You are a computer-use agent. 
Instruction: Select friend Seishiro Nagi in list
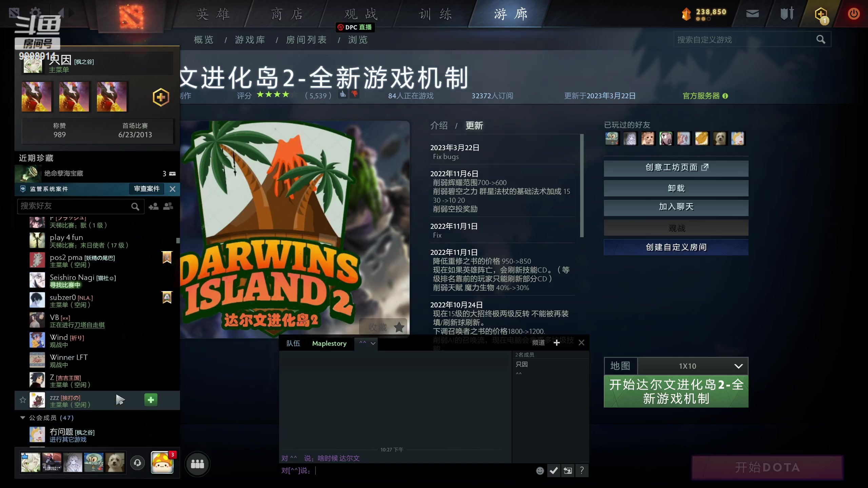click(x=97, y=281)
